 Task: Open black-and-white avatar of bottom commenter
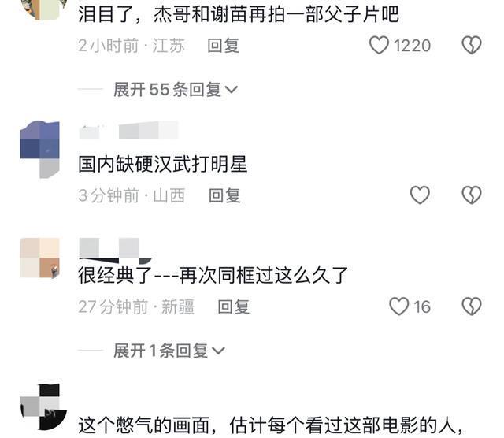pyautogui.click(x=43, y=406)
